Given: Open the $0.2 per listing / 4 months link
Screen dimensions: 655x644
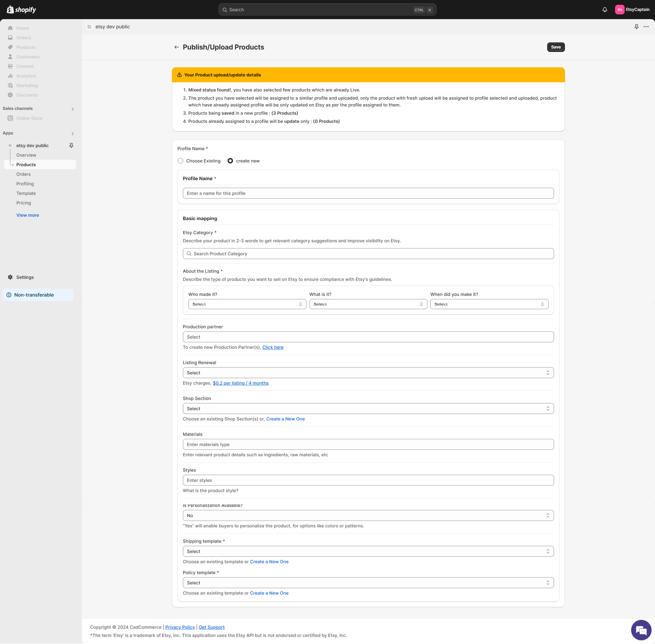Looking at the screenshot, I should point(241,383).
